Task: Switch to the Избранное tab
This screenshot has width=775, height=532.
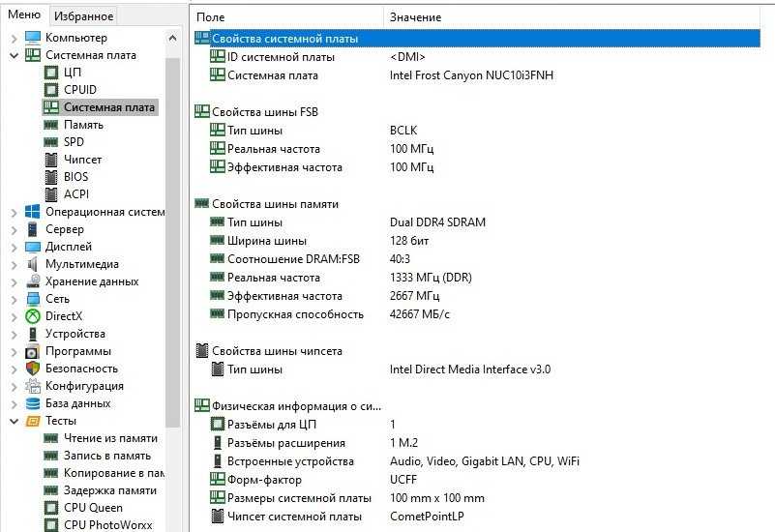Action: click(83, 15)
